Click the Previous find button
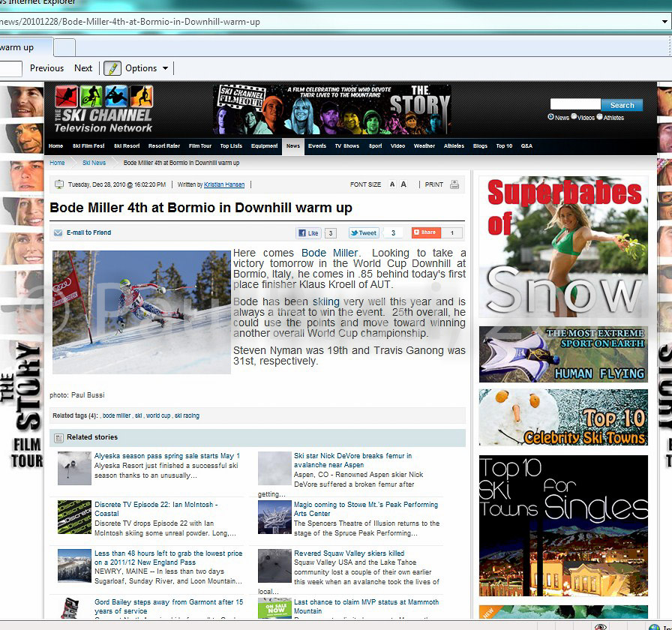 tap(46, 68)
